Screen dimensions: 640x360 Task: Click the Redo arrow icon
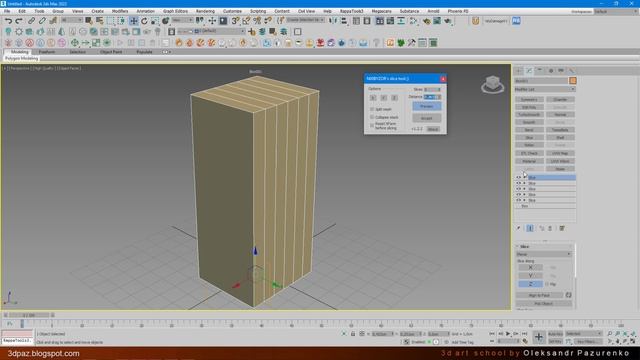point(19,21)
